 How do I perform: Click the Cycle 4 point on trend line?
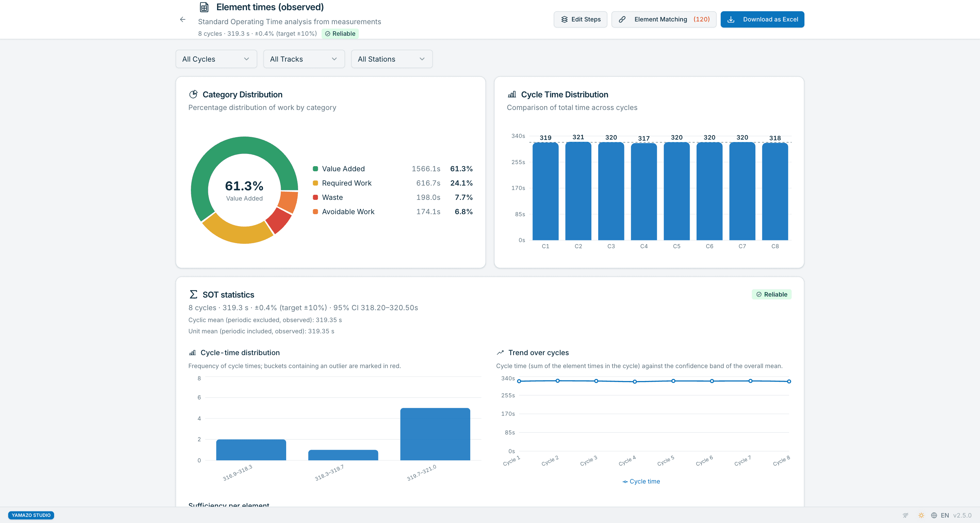[x=635, y=381]
